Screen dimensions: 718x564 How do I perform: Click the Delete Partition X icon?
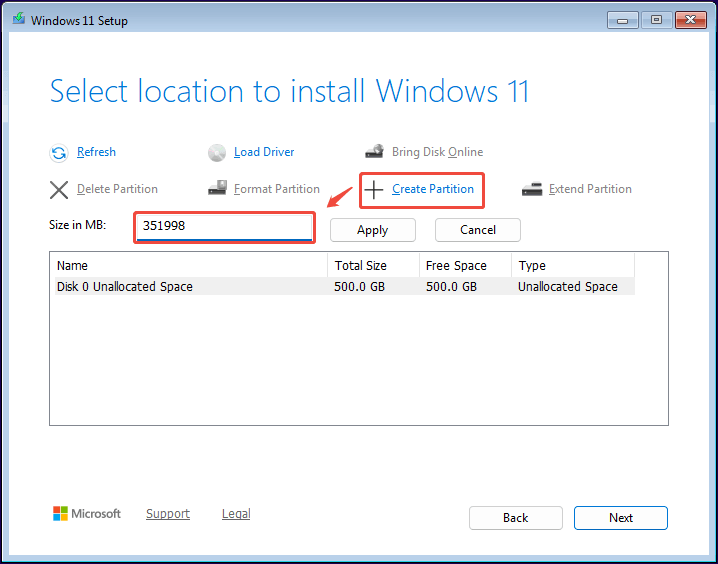pyautogui.click(x=59, y=190)
